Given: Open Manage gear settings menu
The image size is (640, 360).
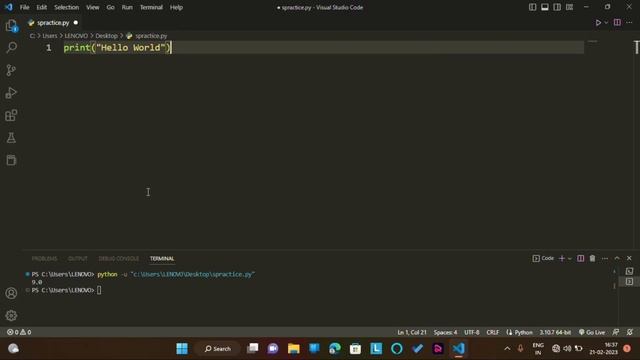Looking at the screenshot, I should (x=11, y=315).
